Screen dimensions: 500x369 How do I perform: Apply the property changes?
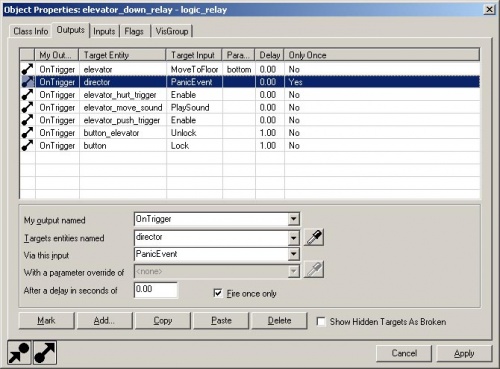[464, 353]
